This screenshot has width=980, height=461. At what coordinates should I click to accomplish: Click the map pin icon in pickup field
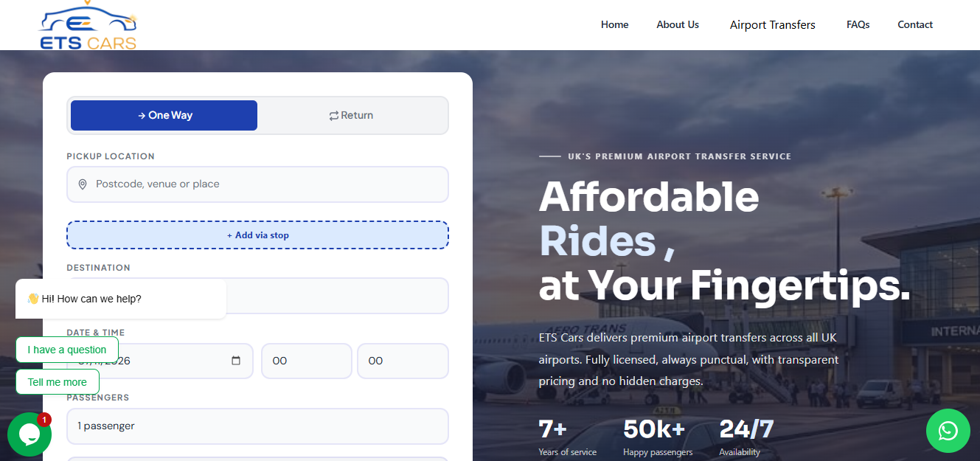[83, 184]
